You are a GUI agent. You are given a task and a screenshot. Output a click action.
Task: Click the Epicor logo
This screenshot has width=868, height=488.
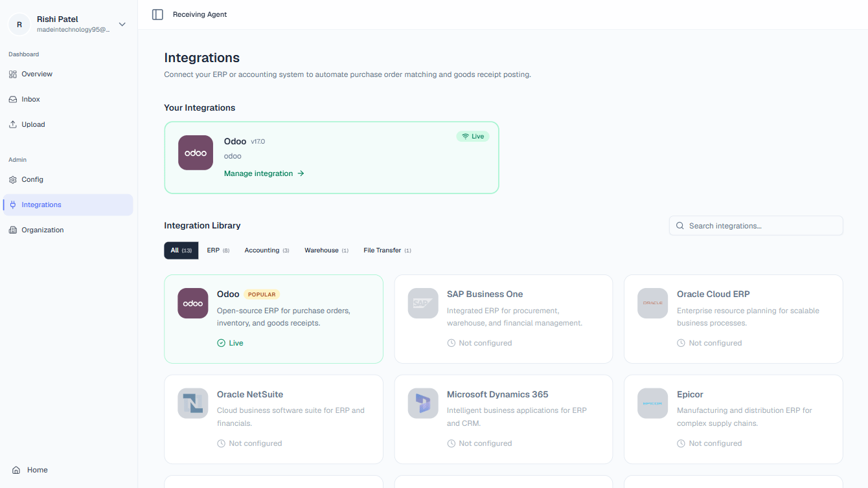[x=652, y=403]
